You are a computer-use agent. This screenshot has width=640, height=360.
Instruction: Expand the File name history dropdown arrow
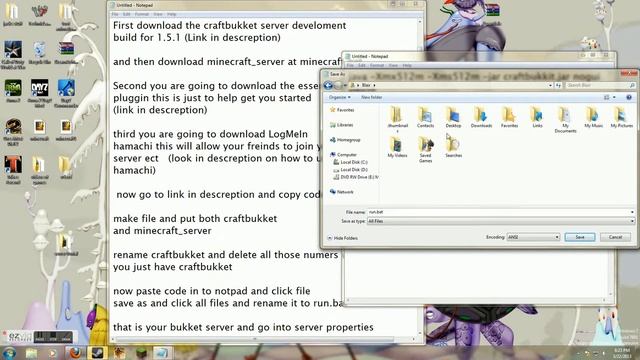pos(632,212)
